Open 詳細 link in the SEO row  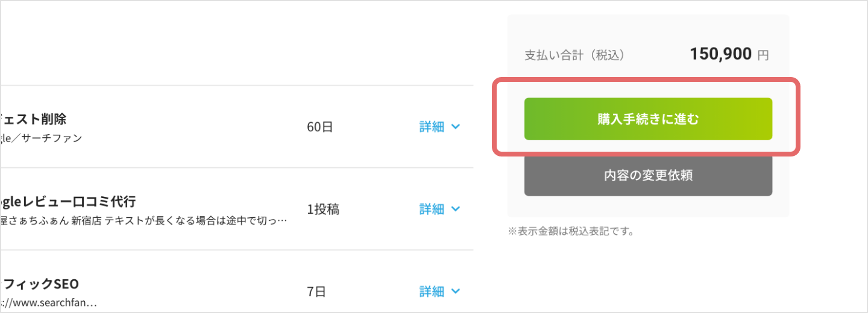[432, 292]
